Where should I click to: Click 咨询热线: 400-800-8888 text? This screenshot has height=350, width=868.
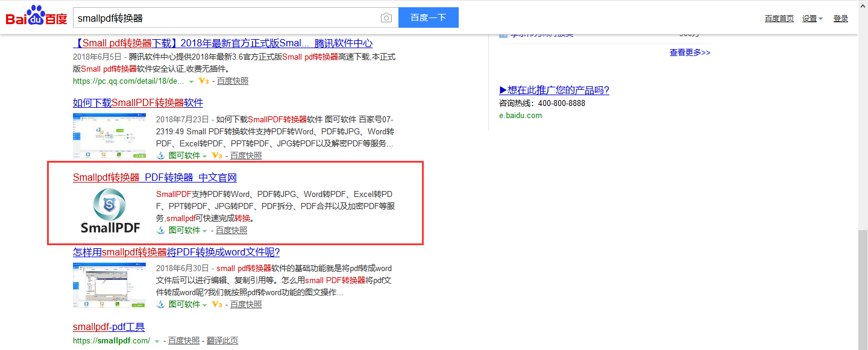click(x=542, y=103)
